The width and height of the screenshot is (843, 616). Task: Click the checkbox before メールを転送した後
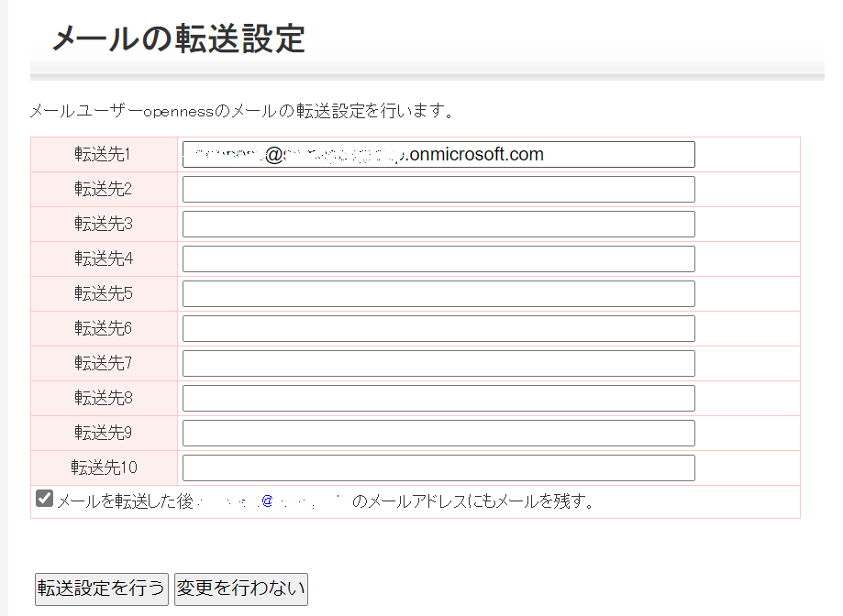43,497
